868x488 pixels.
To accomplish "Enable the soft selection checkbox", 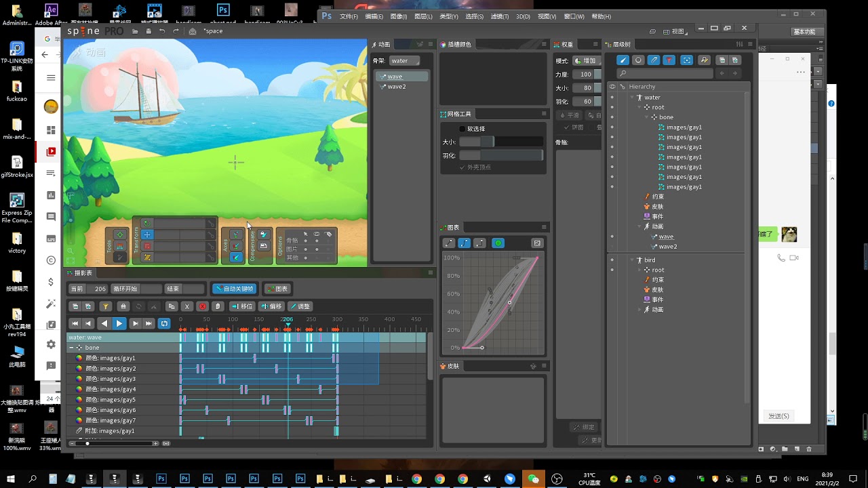I will click(x=462, y=129).
